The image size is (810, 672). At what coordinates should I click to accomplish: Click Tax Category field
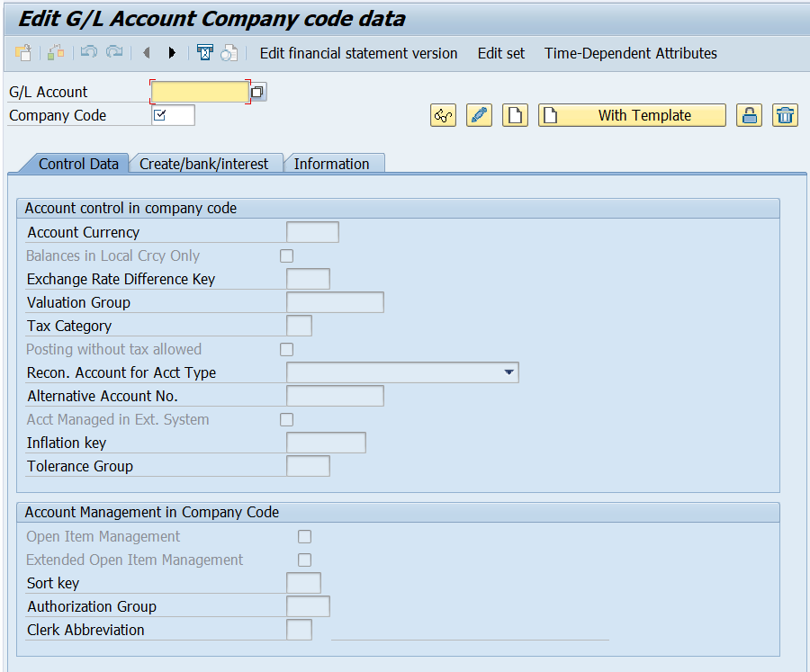point(299,326)
